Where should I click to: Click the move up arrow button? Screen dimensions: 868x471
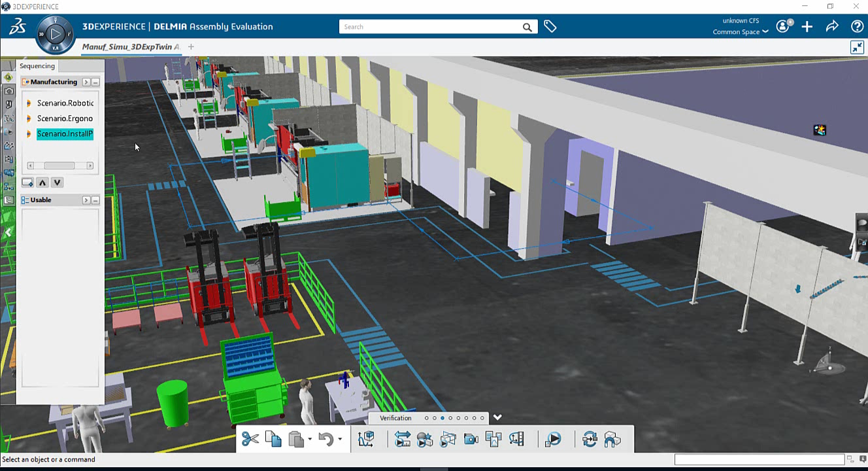tap(42, 183)
